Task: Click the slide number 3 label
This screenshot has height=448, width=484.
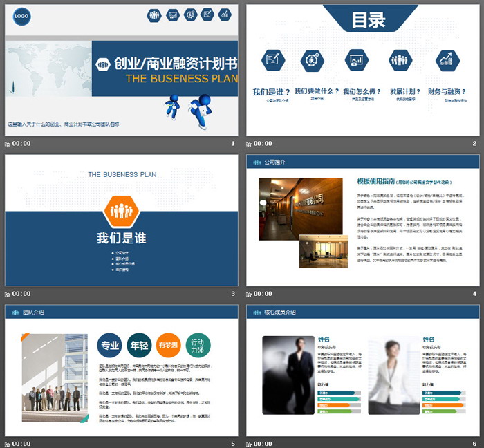Action: (x=233, y=294)
